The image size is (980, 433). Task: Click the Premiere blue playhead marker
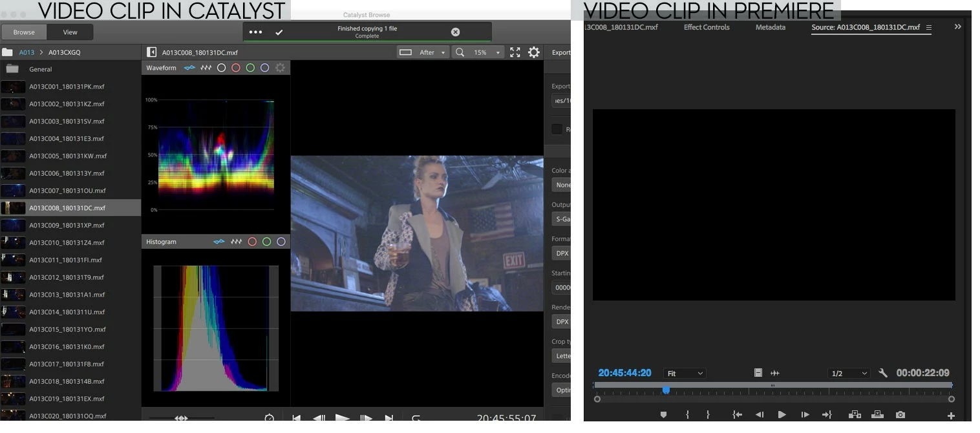click(666, 390)
